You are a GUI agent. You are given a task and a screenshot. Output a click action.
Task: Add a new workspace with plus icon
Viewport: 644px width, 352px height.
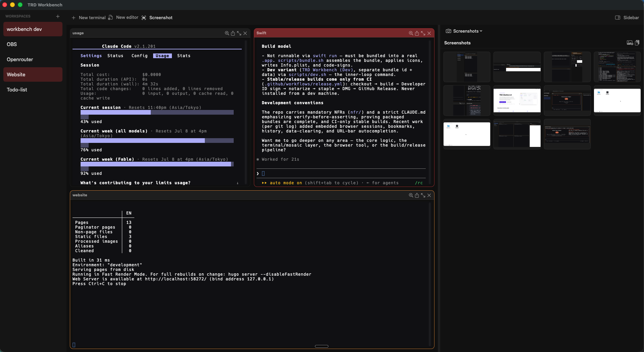point(58,16)
